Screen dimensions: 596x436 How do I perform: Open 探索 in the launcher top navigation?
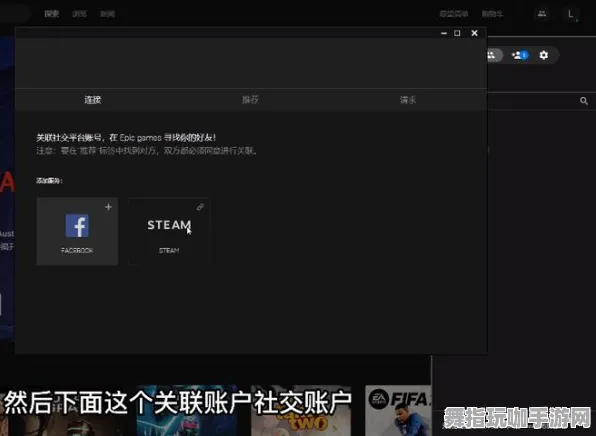click(x=52, y=14)
